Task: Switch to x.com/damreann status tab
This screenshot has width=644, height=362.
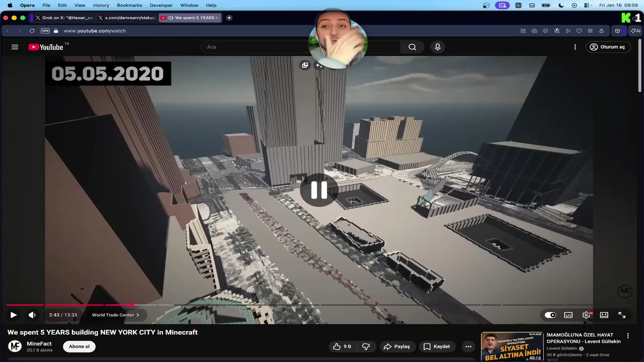Action: (x=126, y=18)
